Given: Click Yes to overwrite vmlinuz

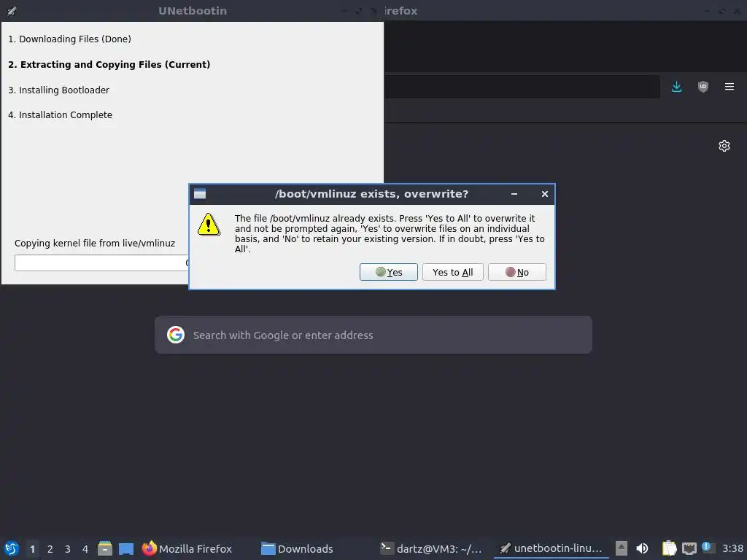Looking at the screenshot, I should click(x=388, y=272).
